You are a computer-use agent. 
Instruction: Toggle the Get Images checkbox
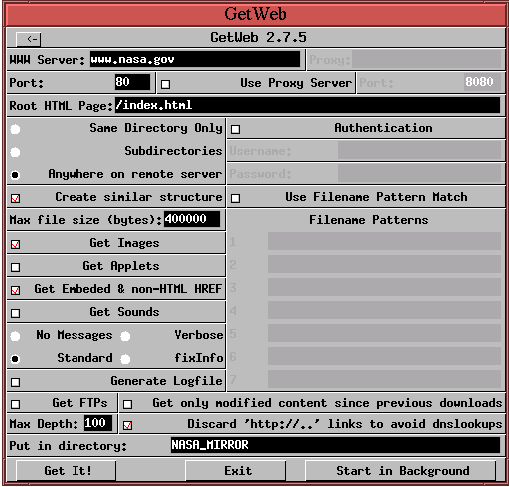click(x=15, y=244)
